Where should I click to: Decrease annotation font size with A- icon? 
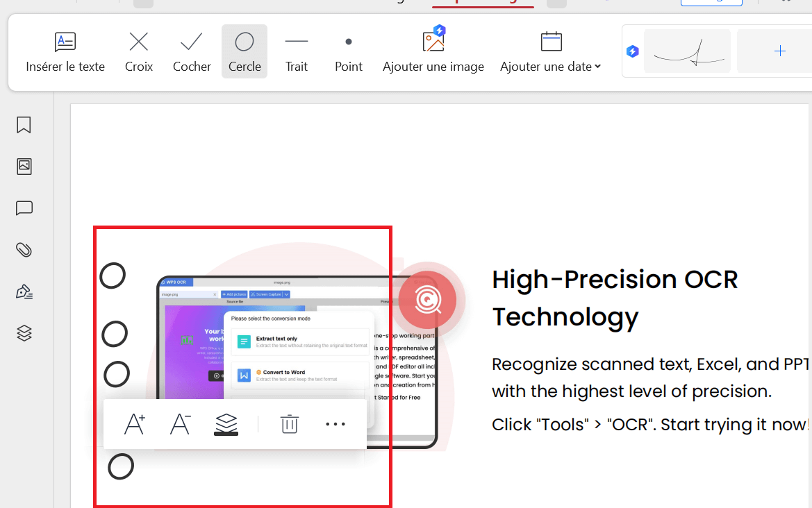(180, 423)
